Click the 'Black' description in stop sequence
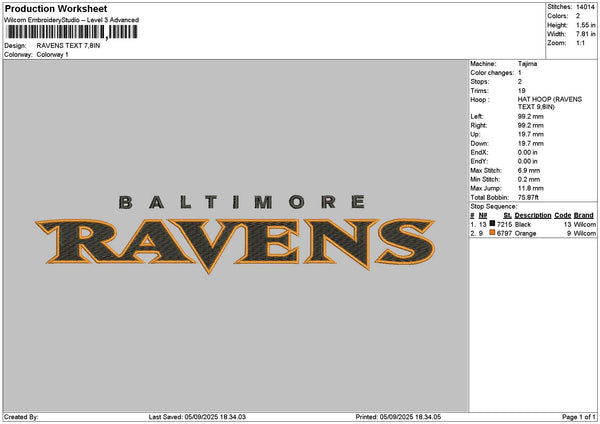The height and width of the screenshot is (424, 600). pos(523,225)
